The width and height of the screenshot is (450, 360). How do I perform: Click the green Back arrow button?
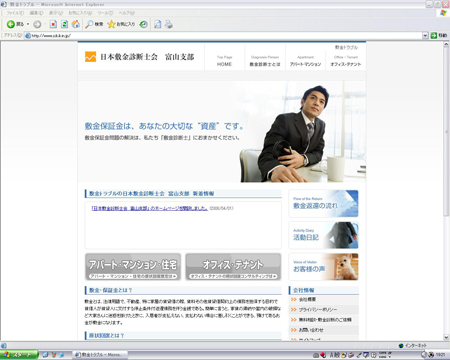tap(11, 24)
